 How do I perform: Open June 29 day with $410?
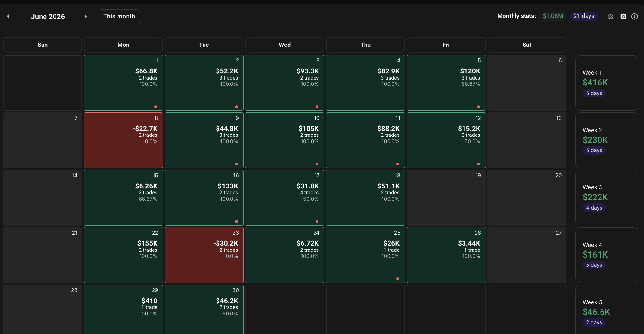coord(123,309)
